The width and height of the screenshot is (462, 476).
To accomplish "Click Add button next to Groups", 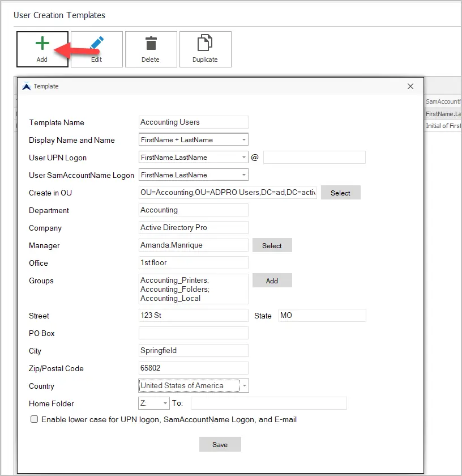I will click(x=272, y=280).
